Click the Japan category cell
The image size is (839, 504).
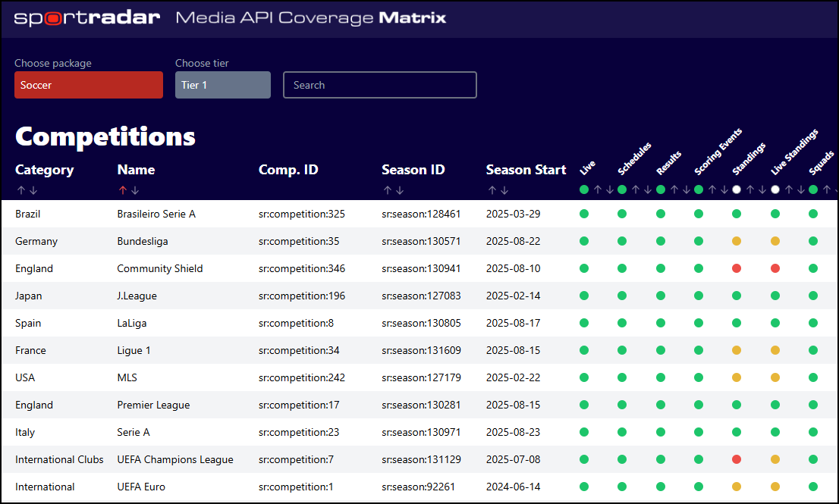pos(28,296)
